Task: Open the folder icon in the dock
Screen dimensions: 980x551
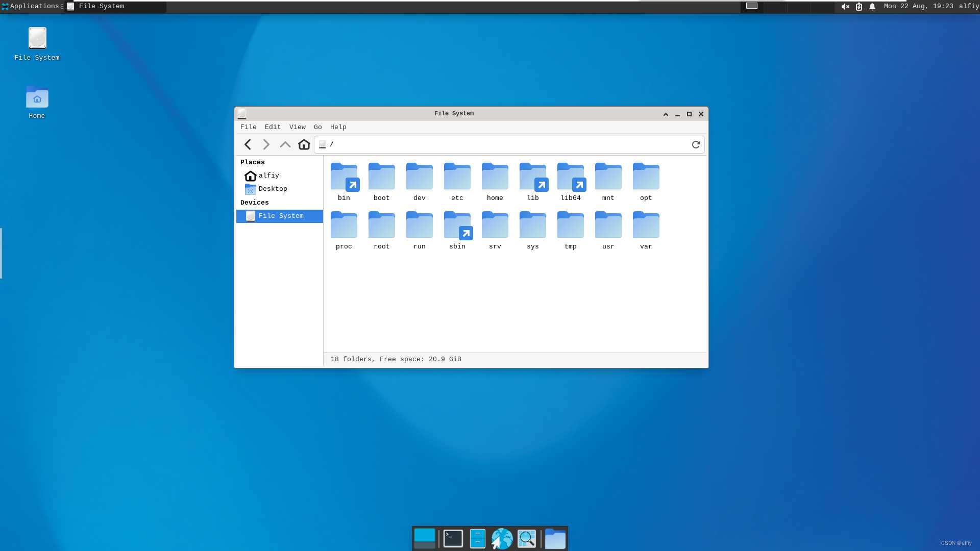Action: coord(555,539)
